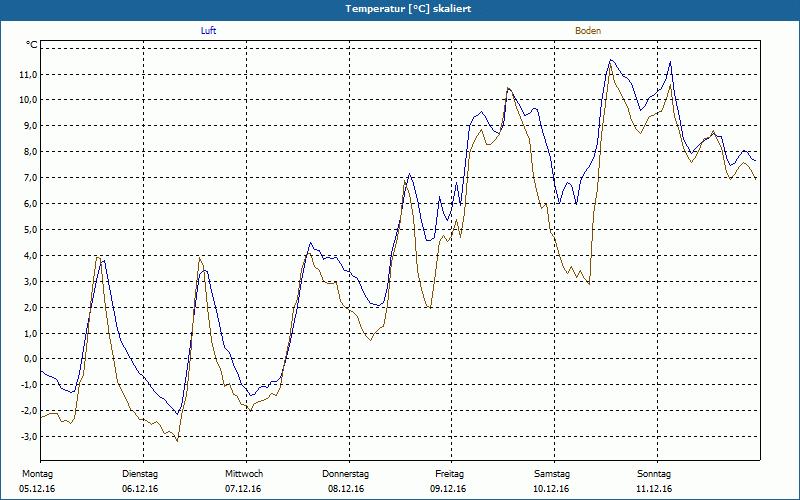Click the 4,0 y-axis value
The width and height of the screenshot is (800, 500).
30,256
